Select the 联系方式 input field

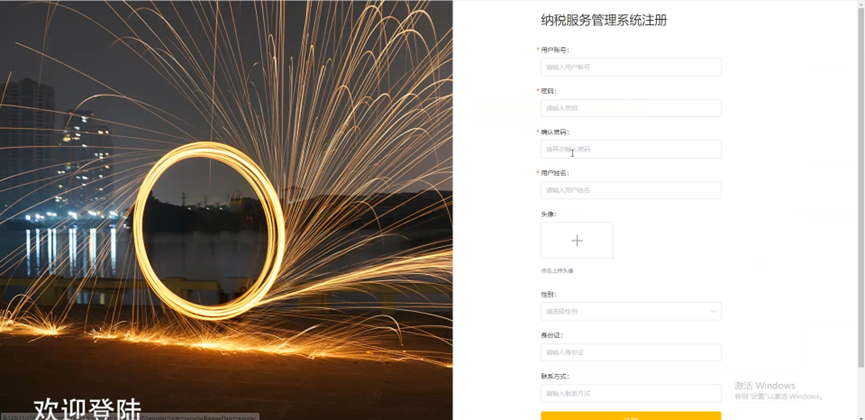(x=631, y=394)
